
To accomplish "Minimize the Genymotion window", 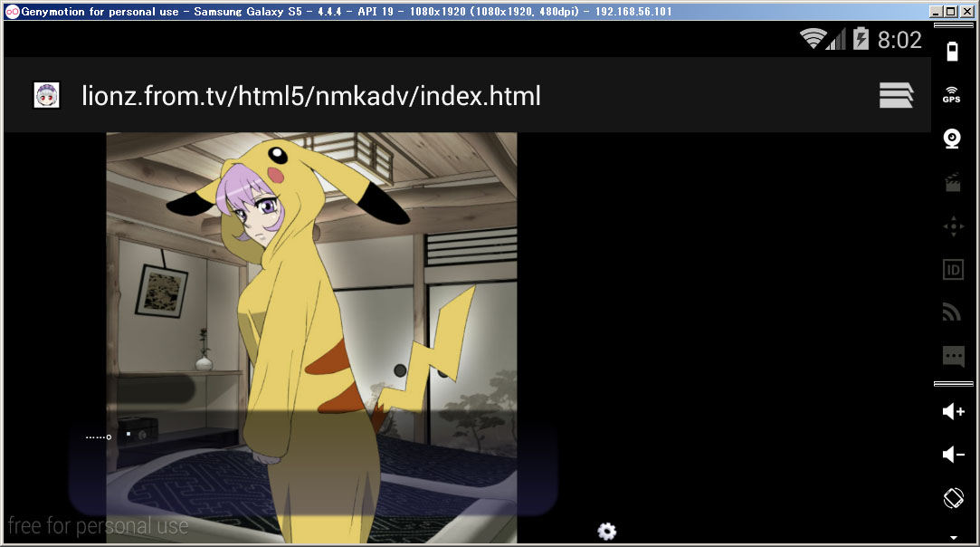I will tap(936, 11).
